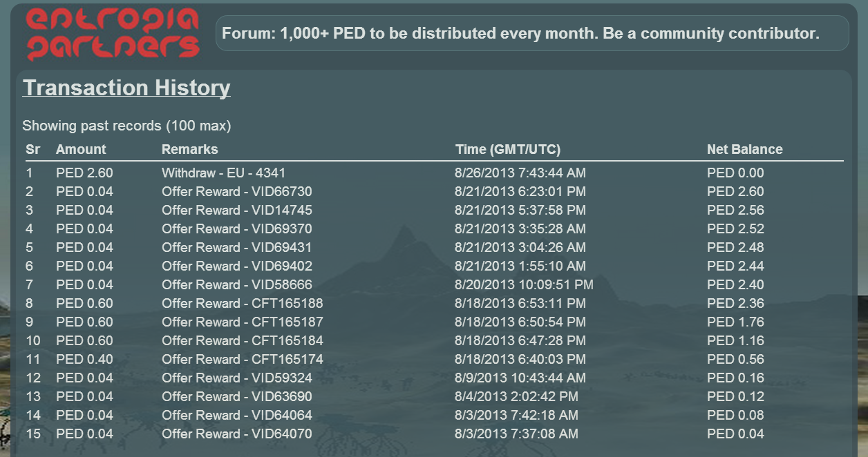
Task: Click the PED 2.60 withdraw amount
Action: [x=84, y=173]
